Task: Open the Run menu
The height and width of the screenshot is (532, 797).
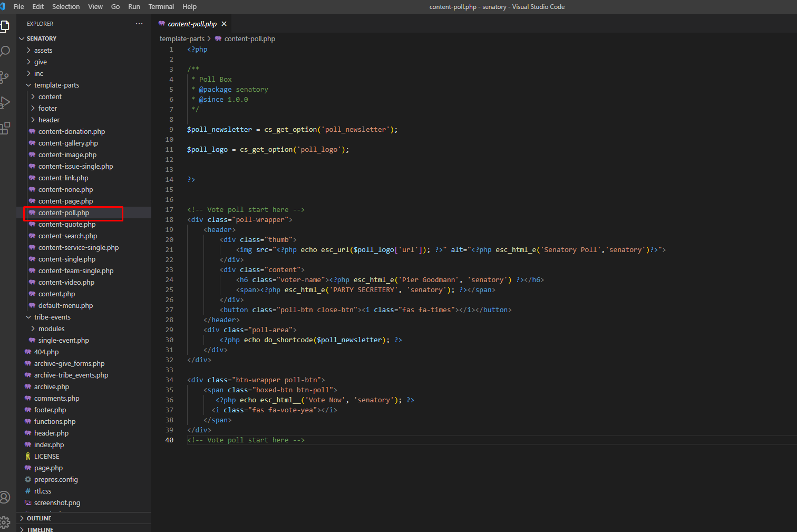Action: (134, 7)
